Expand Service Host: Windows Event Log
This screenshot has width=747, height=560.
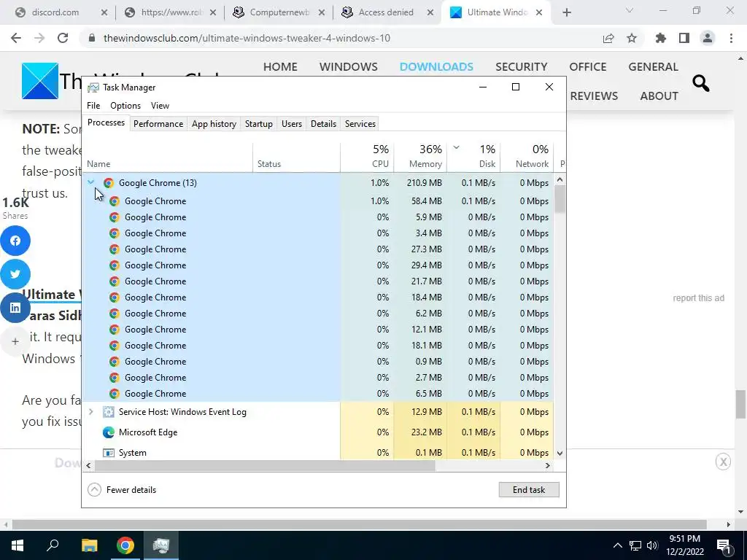90,411
